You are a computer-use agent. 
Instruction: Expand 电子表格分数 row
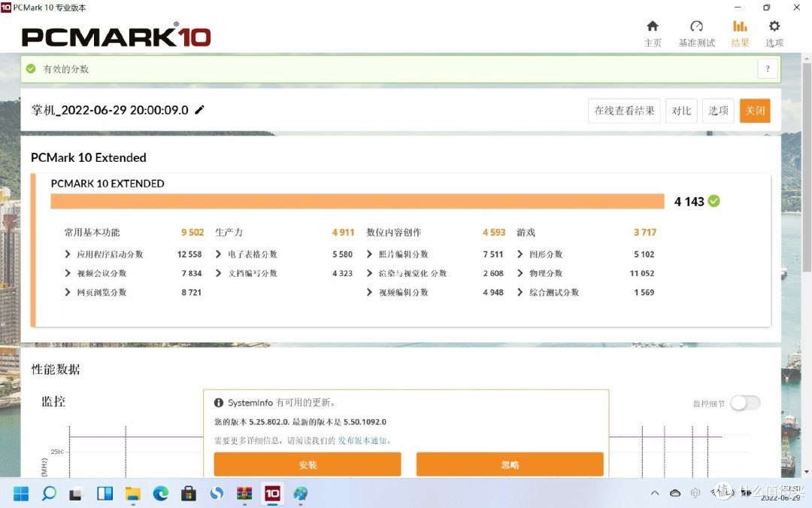click(218, 254)
